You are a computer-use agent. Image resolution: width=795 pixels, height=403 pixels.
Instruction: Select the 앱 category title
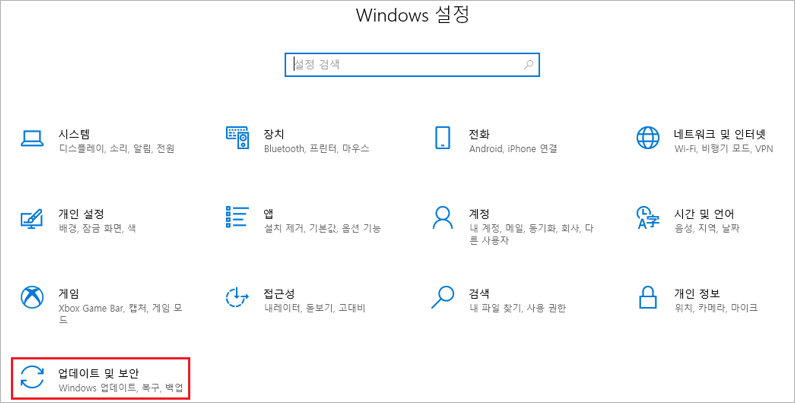pyautogui.click(x=269, y=214)
